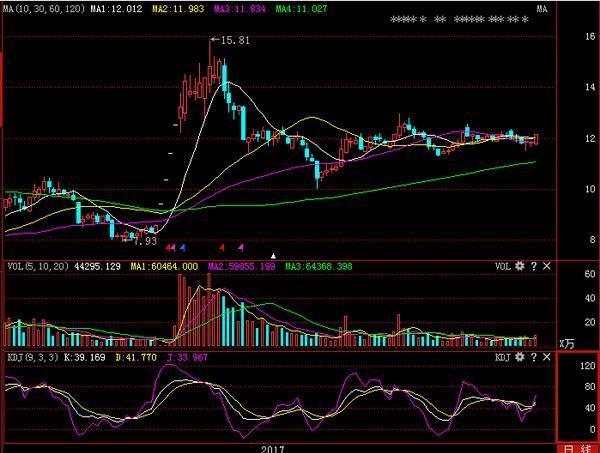Click the 2017 year label on time axis
600x453 pixels.
(x=272, y=449)
